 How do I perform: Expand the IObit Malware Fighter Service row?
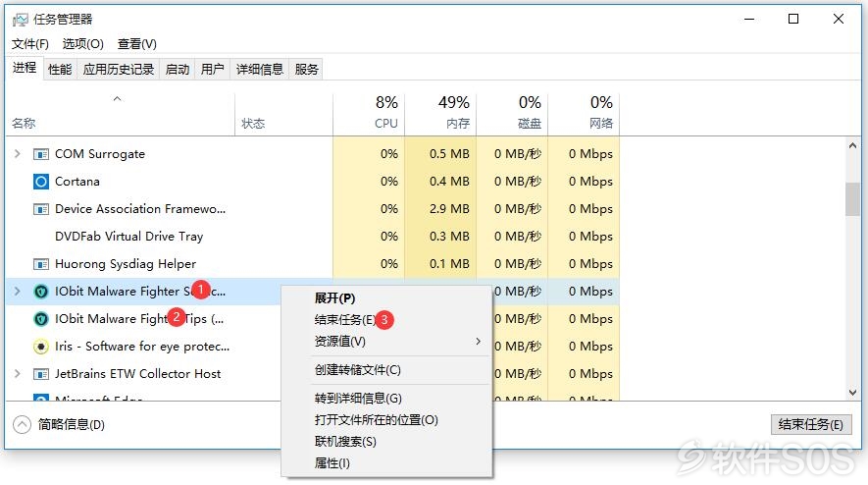pos(17,291)
